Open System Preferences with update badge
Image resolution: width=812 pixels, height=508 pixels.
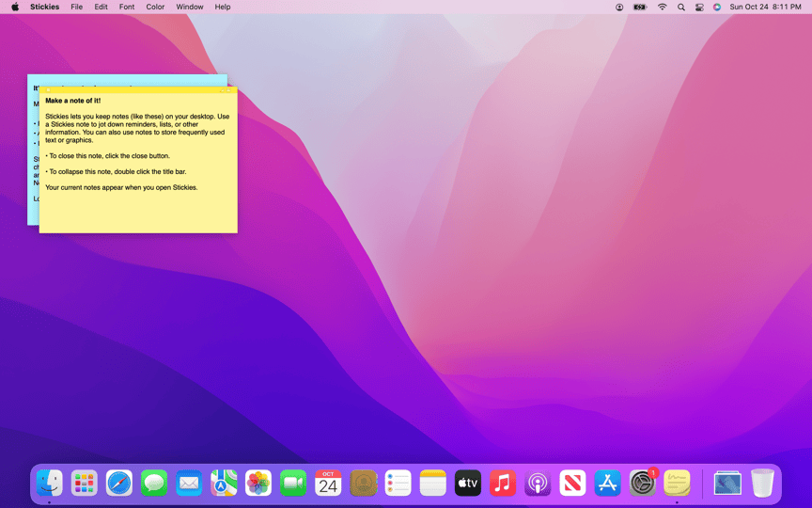(642, 484)
